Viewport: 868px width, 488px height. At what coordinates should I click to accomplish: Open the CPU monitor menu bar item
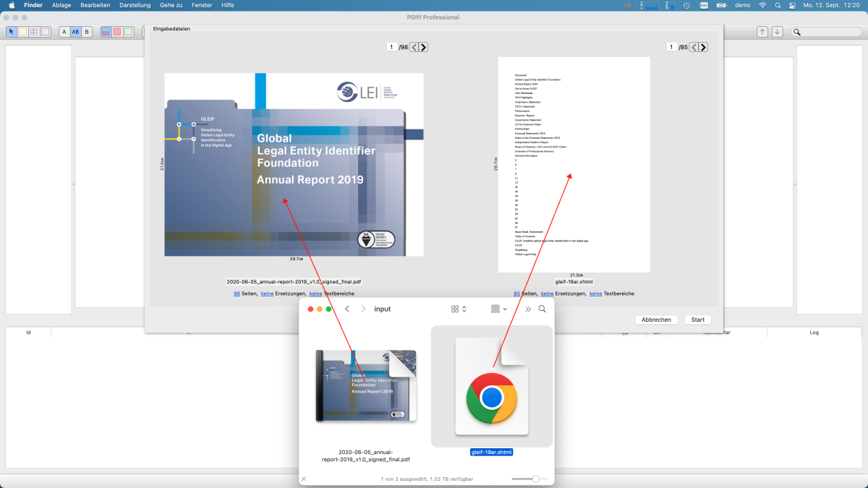650,5
